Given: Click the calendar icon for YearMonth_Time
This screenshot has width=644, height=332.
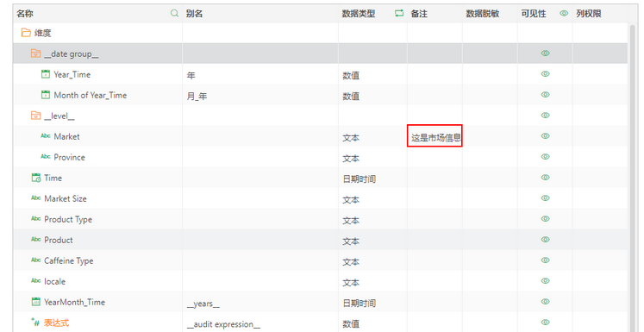Looking at the screenshot, I should pyautogui.click(x=36, y=302).
